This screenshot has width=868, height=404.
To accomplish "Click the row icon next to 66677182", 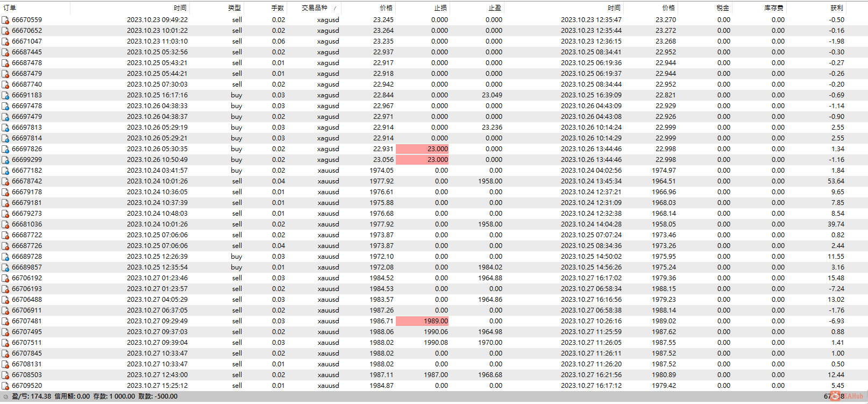I will [5, 171].
